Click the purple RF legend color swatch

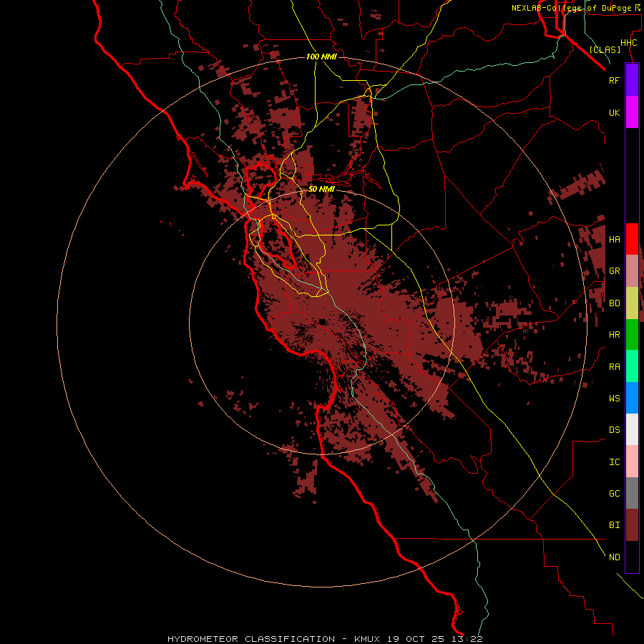[632, 80]
